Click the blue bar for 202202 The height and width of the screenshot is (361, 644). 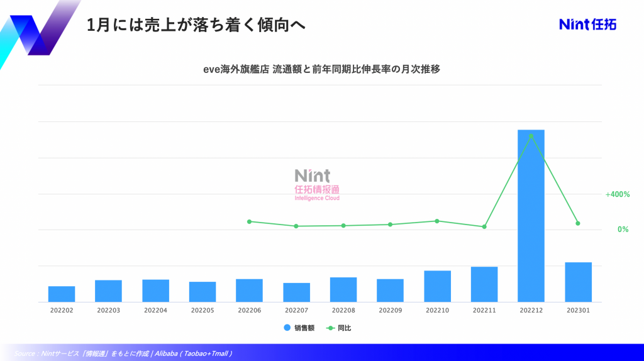pyautogui.click(x=62, y=294)
